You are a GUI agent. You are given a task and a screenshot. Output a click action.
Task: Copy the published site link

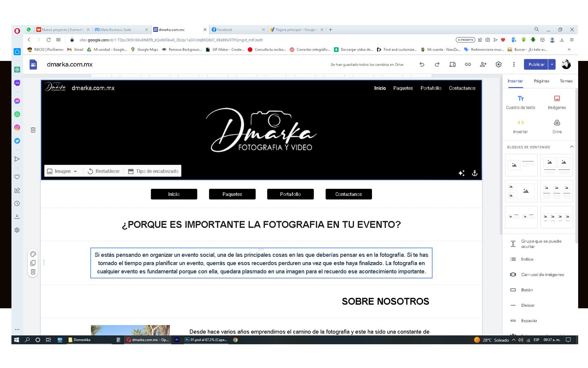point(468,65)
